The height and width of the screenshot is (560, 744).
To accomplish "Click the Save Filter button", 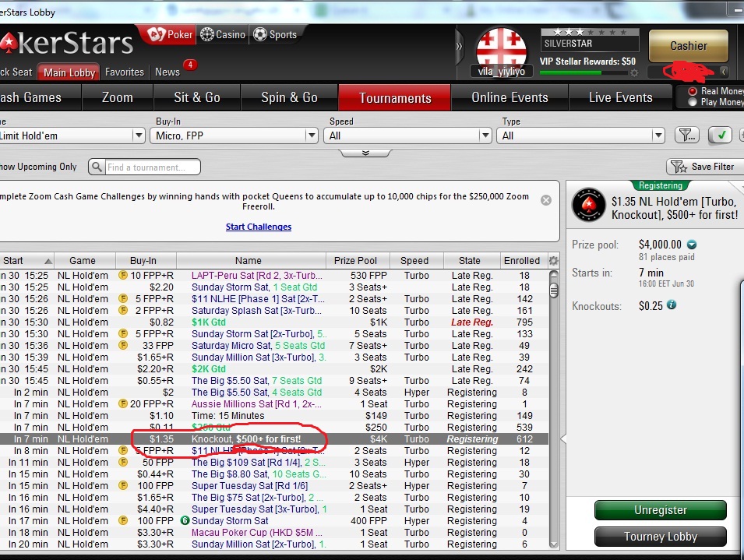I will click(x=704, y=167).
